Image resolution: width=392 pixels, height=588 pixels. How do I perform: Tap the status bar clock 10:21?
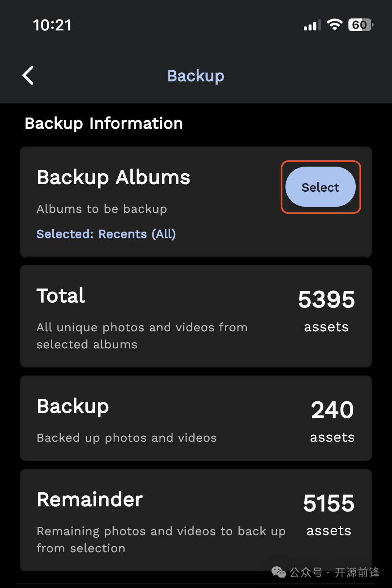[x=52, y=25]
